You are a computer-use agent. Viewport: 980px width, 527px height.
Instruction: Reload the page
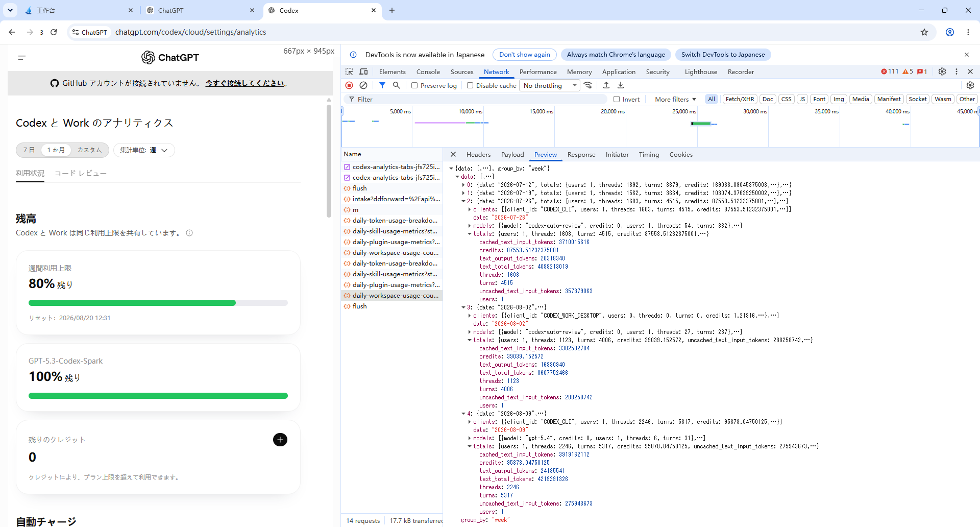click(54, 32)
